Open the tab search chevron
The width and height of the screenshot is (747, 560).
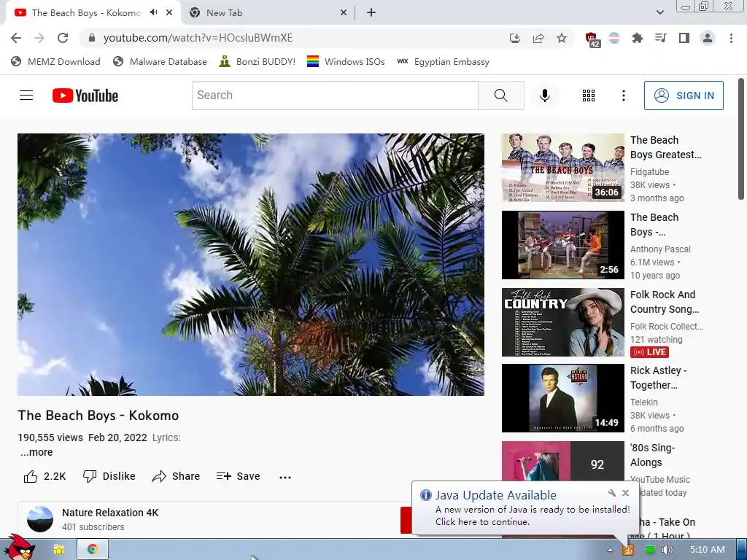659,12
